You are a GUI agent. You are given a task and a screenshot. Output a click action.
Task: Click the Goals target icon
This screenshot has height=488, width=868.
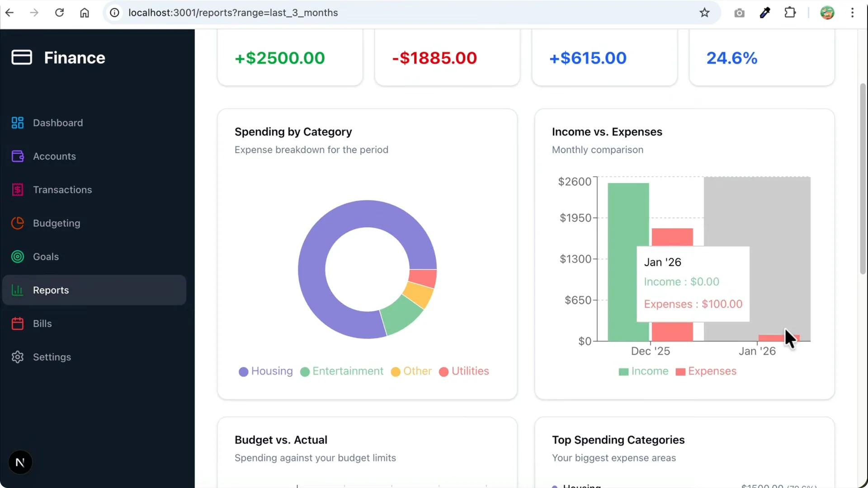coord(17,257)
